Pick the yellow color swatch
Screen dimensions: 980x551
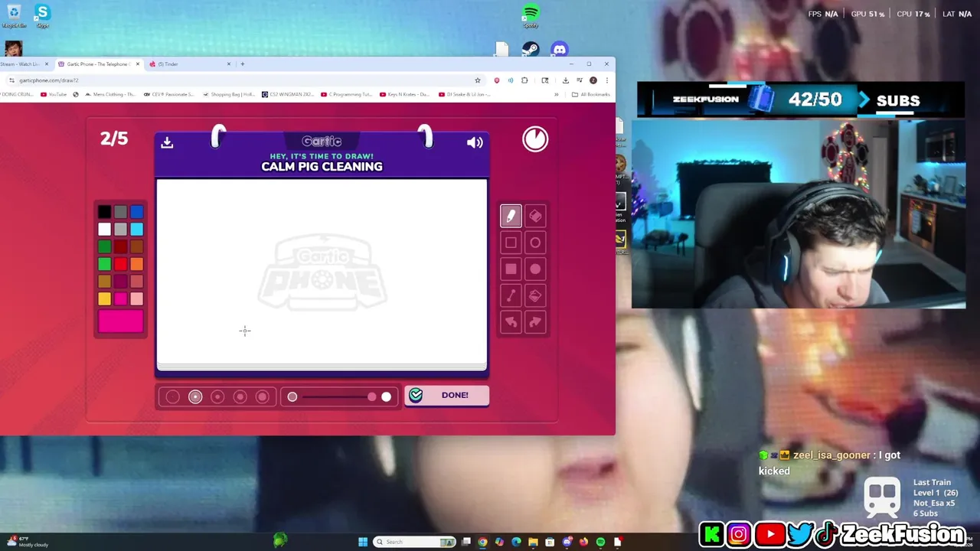click(x=104, y=298)
